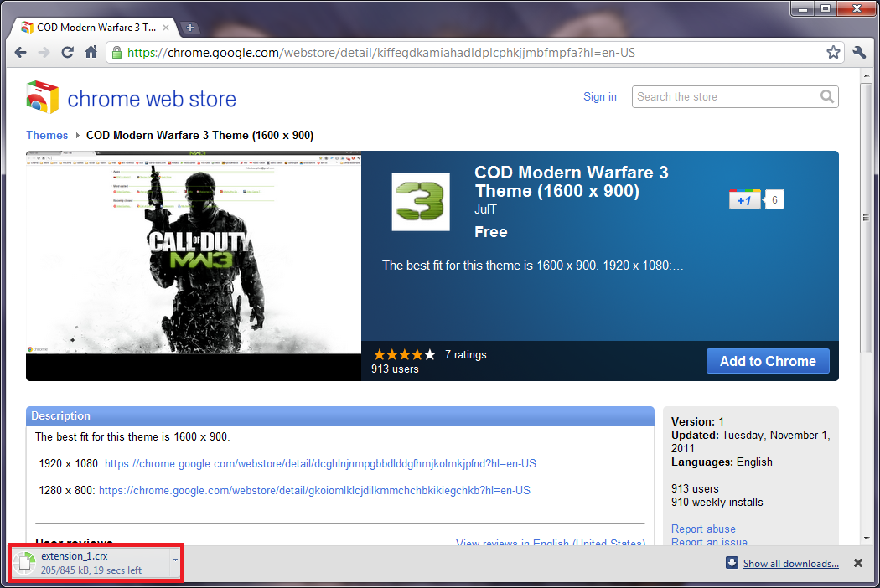
Task: Click the five-star rating stars
Action: tap(404, 354)
